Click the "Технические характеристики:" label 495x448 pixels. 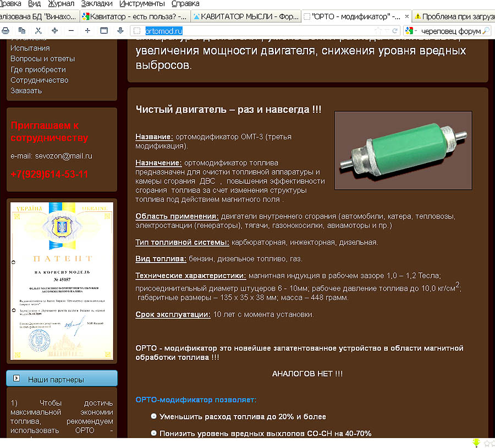tap(191, 276)
